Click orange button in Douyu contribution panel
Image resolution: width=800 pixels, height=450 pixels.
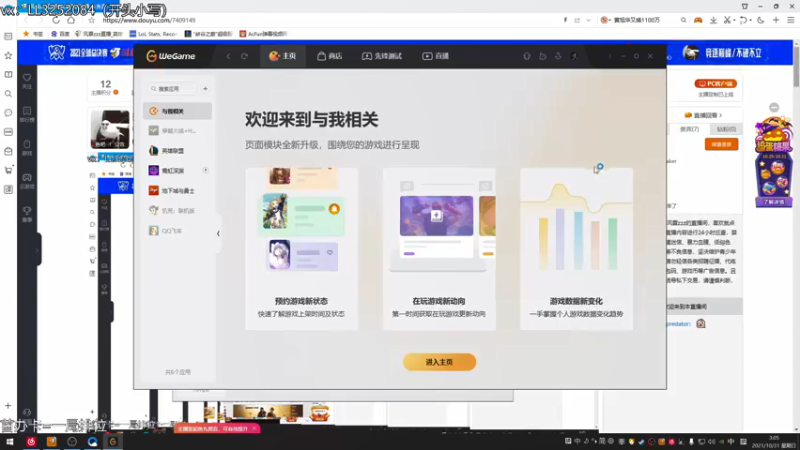[x=721, y=144]
